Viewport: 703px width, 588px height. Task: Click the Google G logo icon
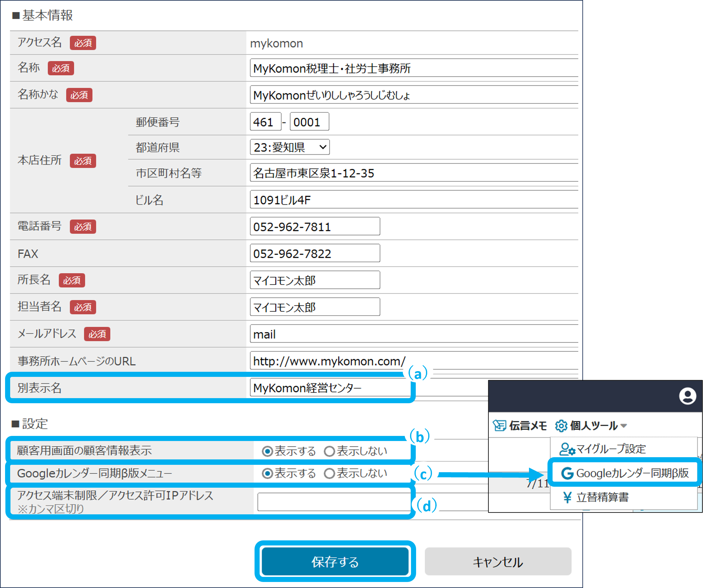click(x=567, y=473)
